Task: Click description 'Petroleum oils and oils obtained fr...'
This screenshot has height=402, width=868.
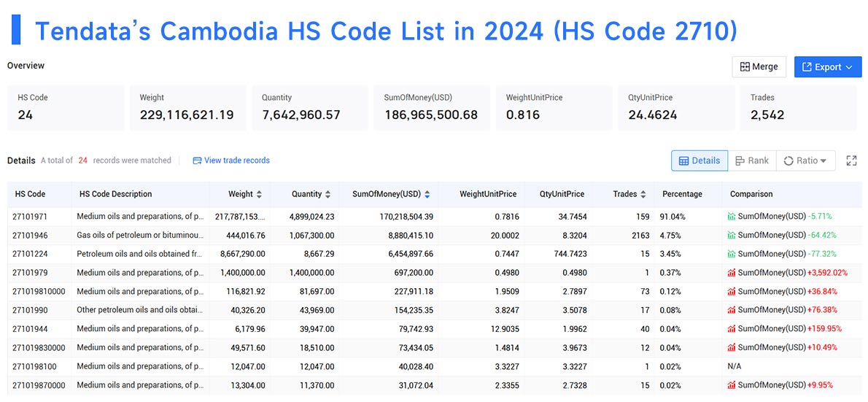Action: (140, 254)
